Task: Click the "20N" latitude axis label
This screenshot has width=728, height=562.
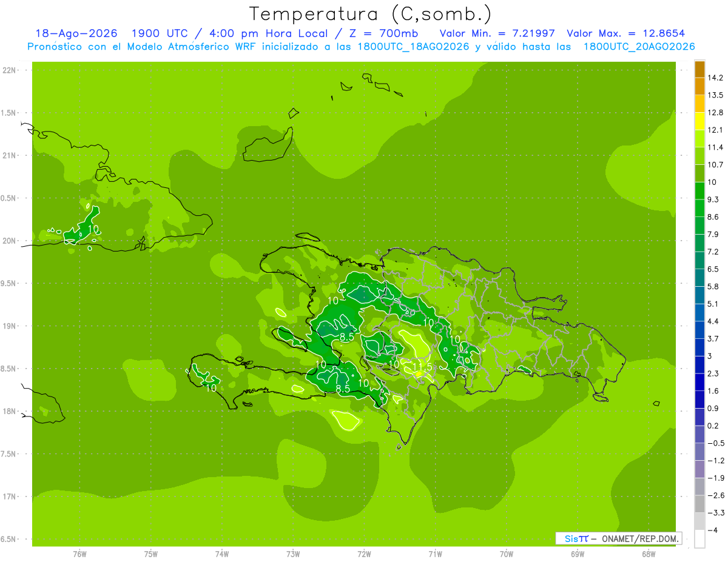Action: coord(8,241)
